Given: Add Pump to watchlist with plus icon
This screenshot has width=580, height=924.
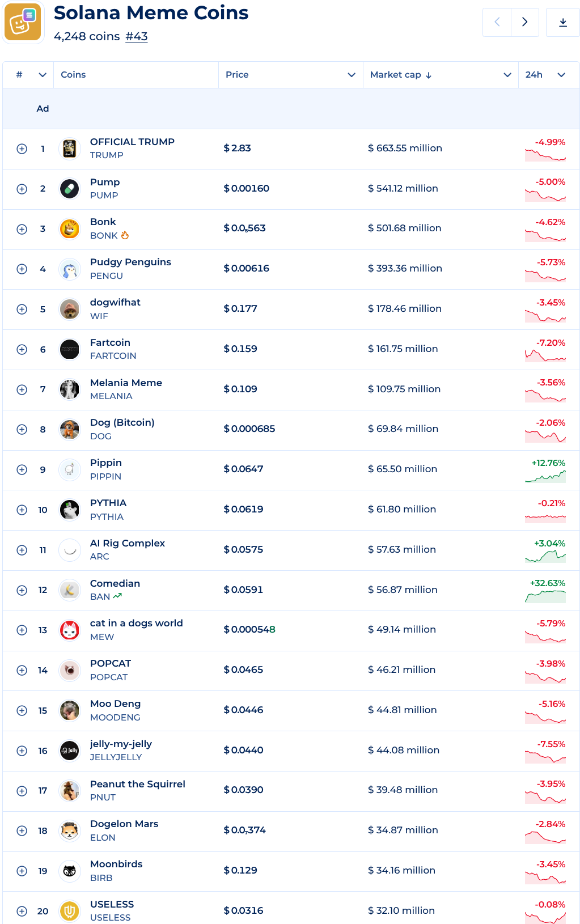Looking at the screenshot, I should [x=22, y=189].
